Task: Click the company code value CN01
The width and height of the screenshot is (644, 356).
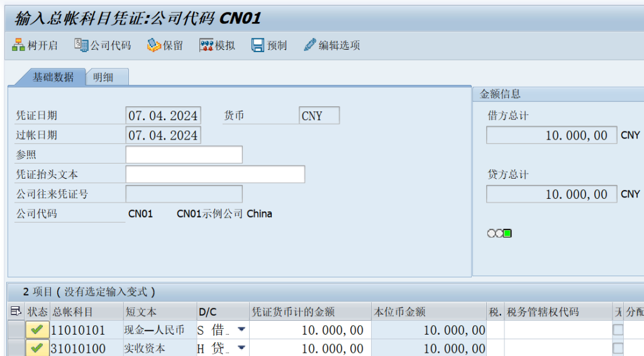Action: tap(140, 213)
